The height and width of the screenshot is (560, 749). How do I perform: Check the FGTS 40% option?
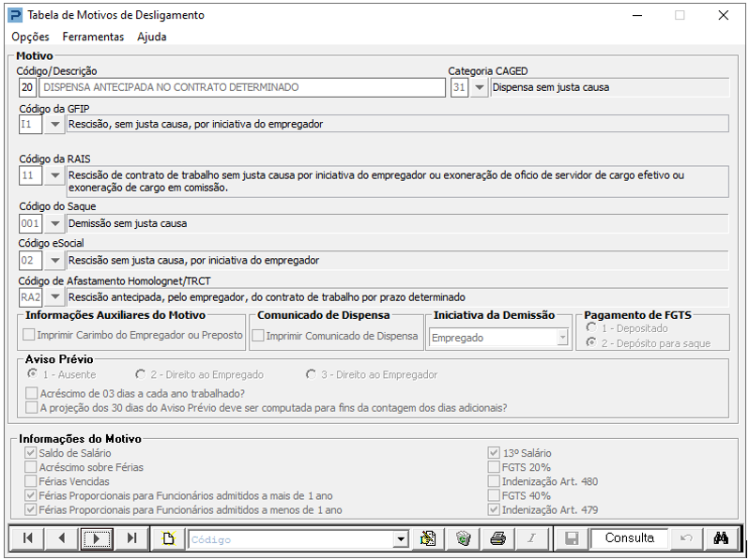click(494, 495)
